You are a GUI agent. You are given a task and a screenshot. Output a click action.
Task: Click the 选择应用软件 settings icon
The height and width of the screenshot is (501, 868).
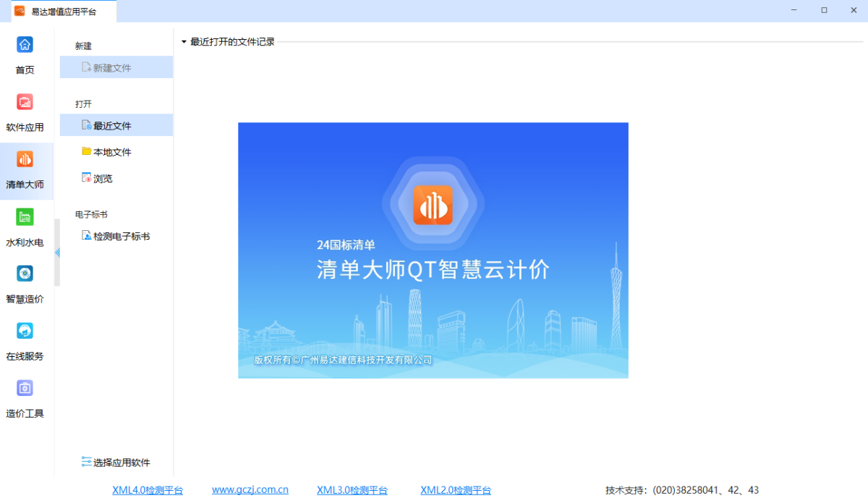point(87,461)
